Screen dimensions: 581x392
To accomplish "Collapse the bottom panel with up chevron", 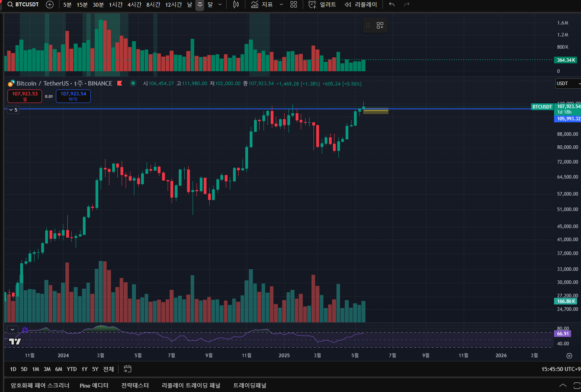I will coord(563,385).
